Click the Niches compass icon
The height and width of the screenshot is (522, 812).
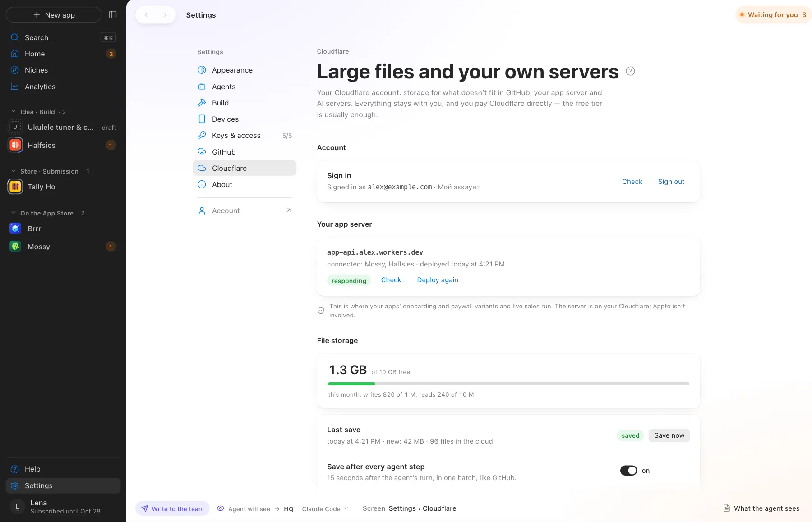click(15, 70)
